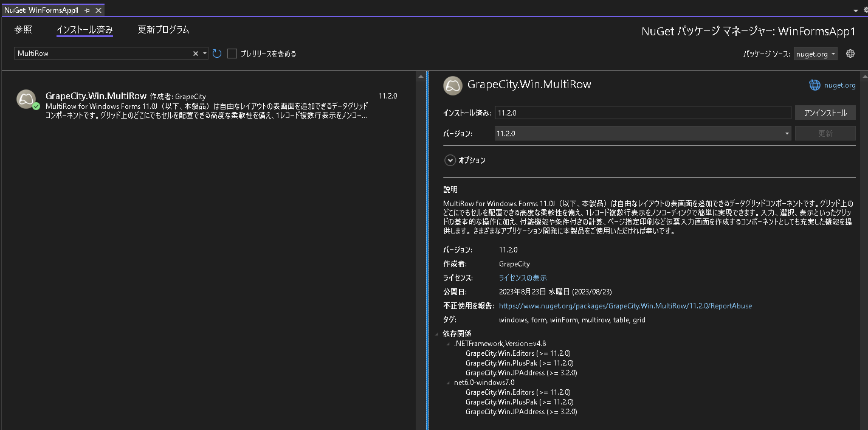The image size is (868, 430).
Task: Enable the プレリリースを含める checkbox
Action: click(x=232, y=54)
